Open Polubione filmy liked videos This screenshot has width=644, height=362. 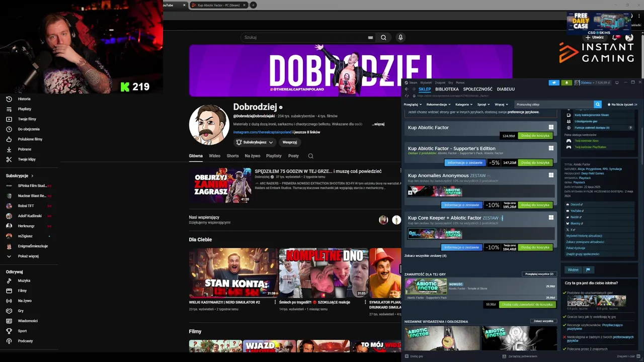30,139
